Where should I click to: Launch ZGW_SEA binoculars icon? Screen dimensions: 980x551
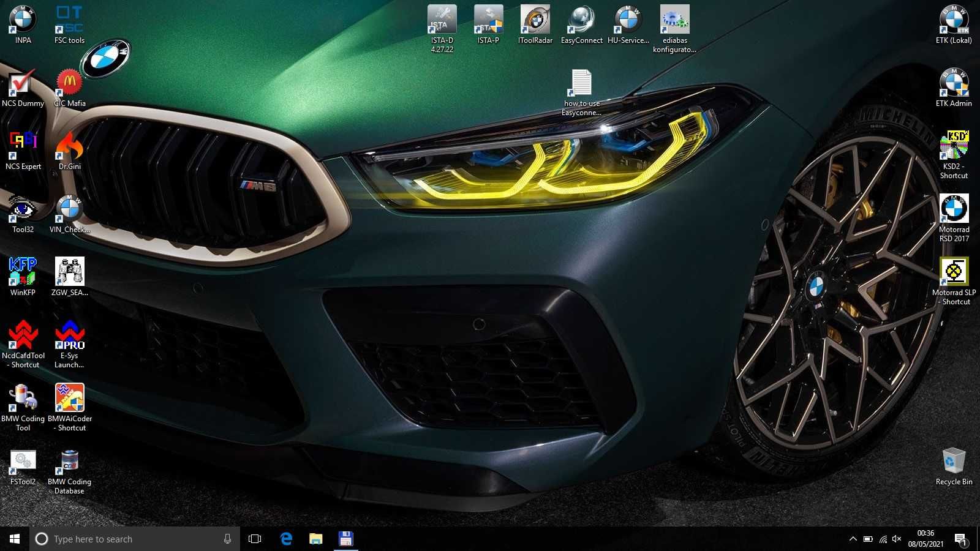(x=69, y=277)
